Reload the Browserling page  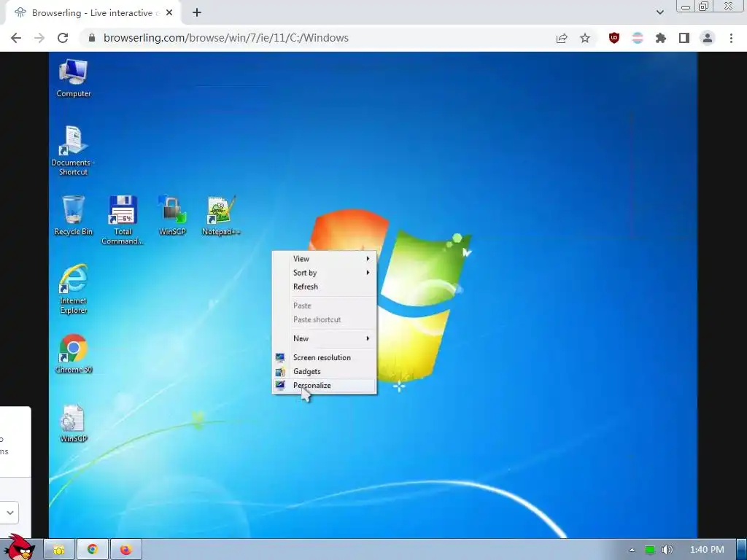point(63,38)
